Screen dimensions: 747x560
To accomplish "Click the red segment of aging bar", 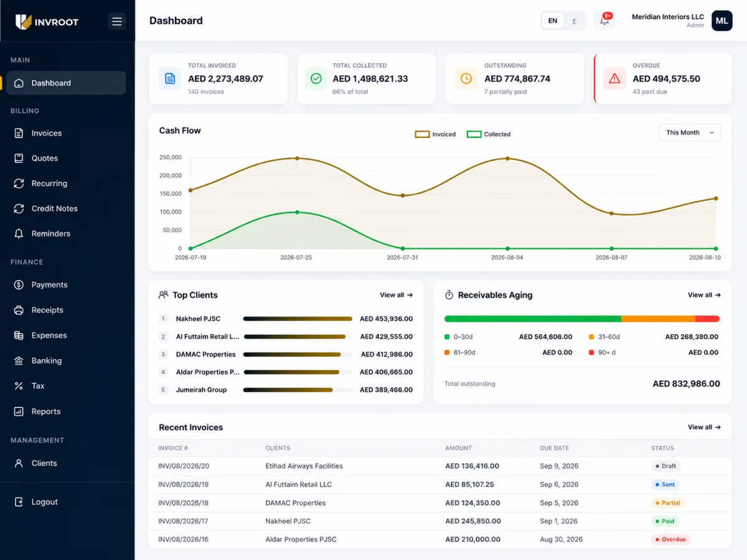I will (707, 319).
